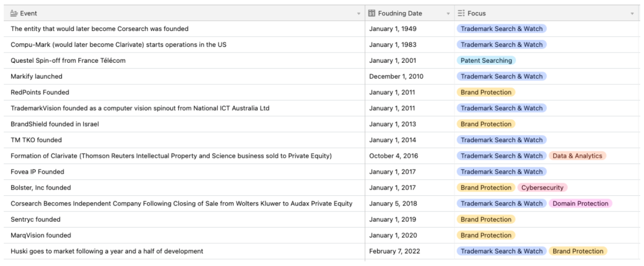
Task: Click the text field icon beside Event header
Action: pos(14,13)
